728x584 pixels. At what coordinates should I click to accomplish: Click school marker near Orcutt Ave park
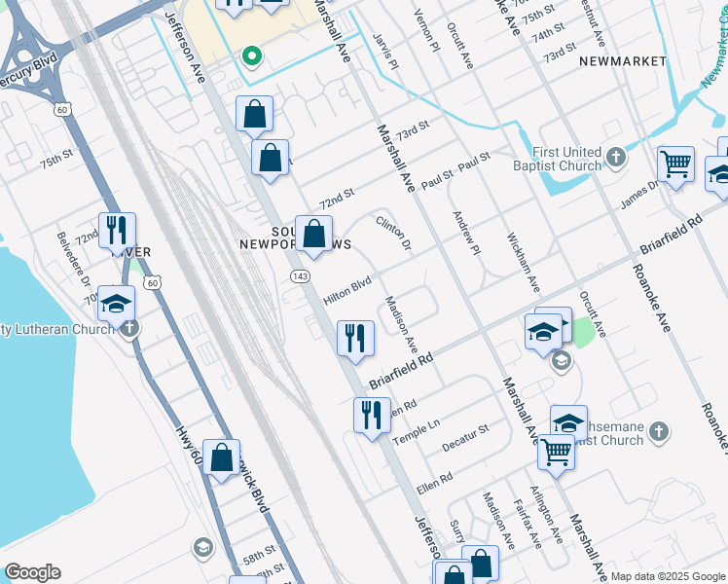[x=544, y=336]
